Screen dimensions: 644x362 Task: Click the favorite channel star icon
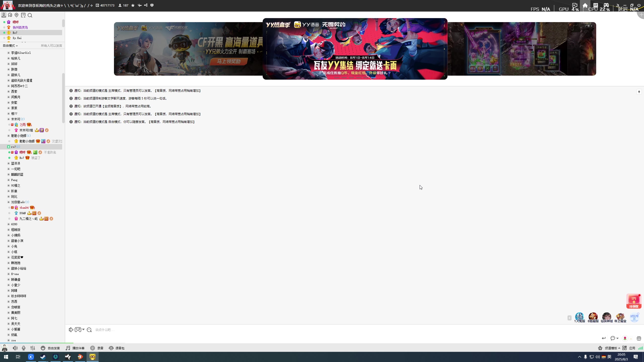(x=133, y=5)
